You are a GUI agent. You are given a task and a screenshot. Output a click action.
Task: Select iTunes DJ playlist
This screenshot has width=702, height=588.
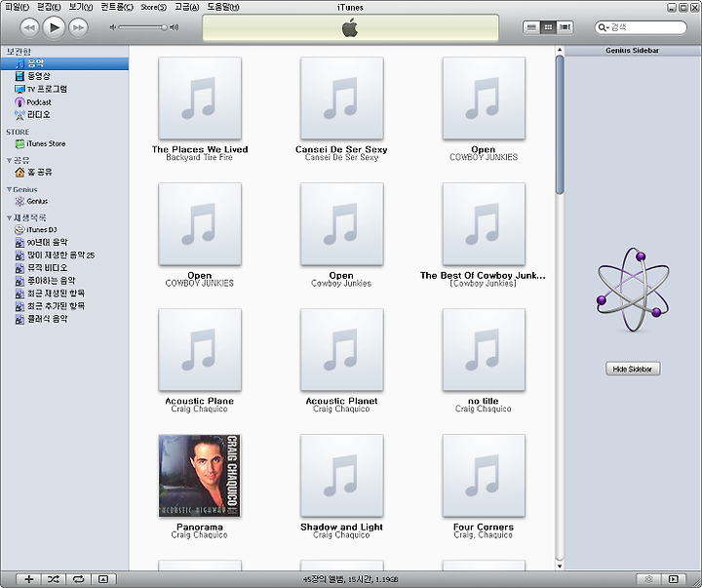(x=64, y=230)
